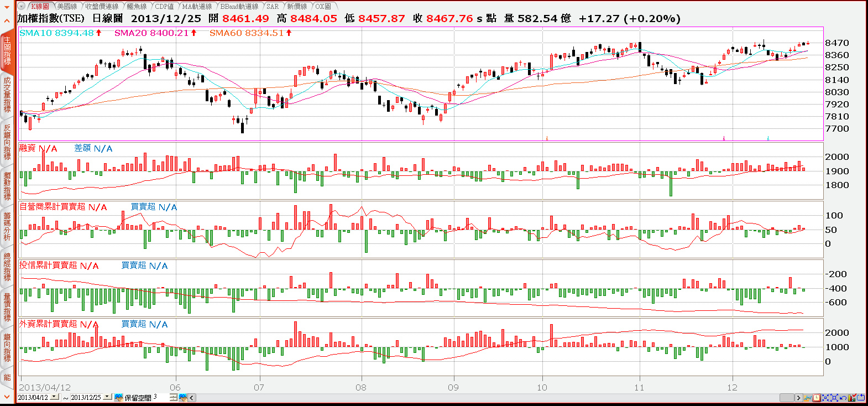Click the sidebar up arrow at top

(7, 21)
